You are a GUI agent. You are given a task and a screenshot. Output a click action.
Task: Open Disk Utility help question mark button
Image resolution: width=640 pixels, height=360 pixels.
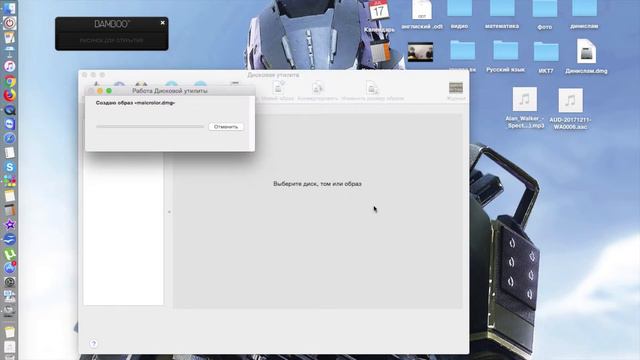pyautogui.click(x=93, y=344)
